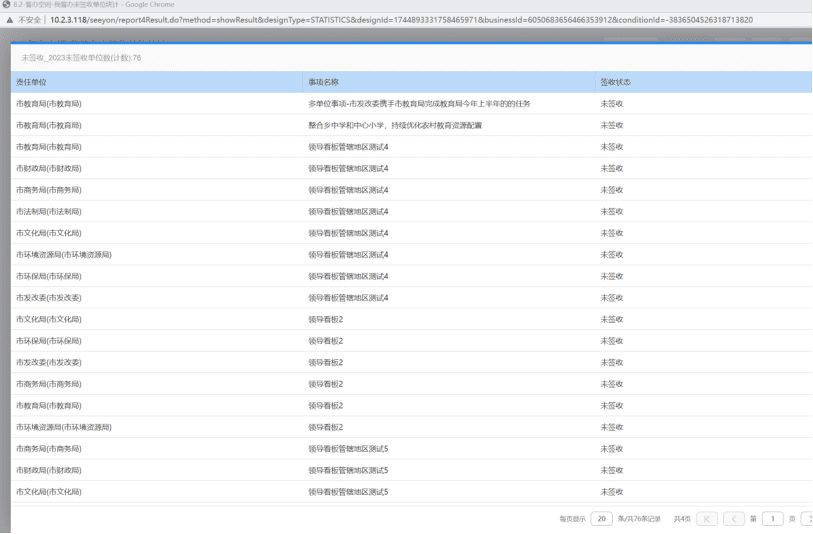Viewport: 813px width, 534px height.
Task: Click the URL in the address bar
Action: pyautogui.click(x=401, y=20)
